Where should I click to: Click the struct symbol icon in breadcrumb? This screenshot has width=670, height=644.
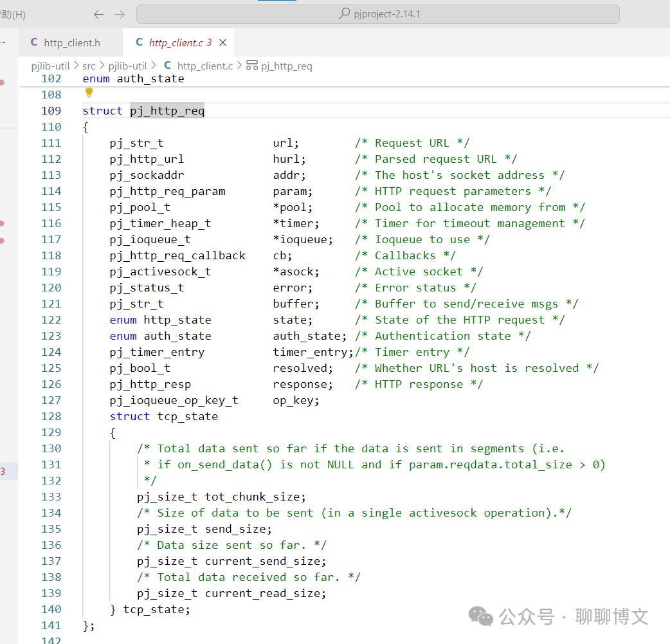pyautogui.click(x=252, y=65)
